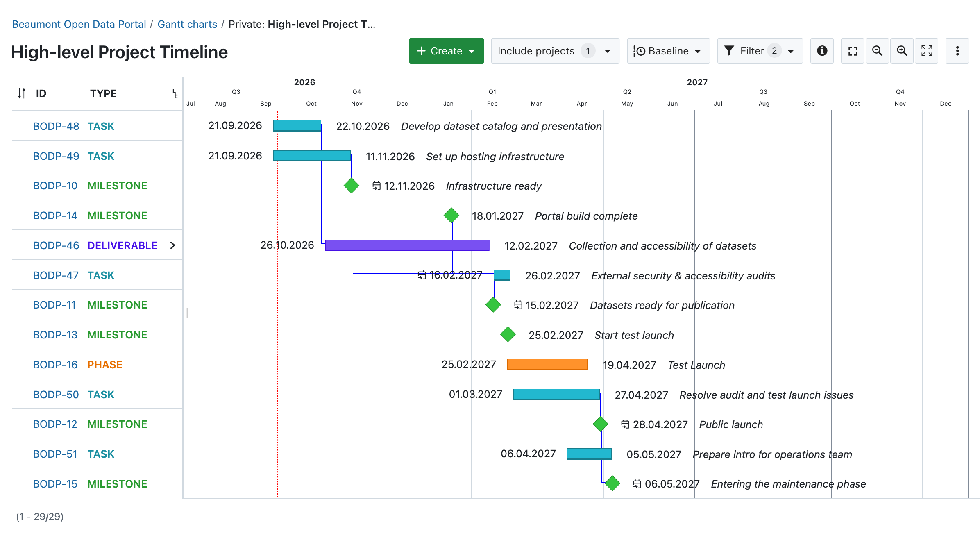Viewport: 980px width, 540px height.
Task: Click the Resolve audit issues task bar
Action: point(556,394)
